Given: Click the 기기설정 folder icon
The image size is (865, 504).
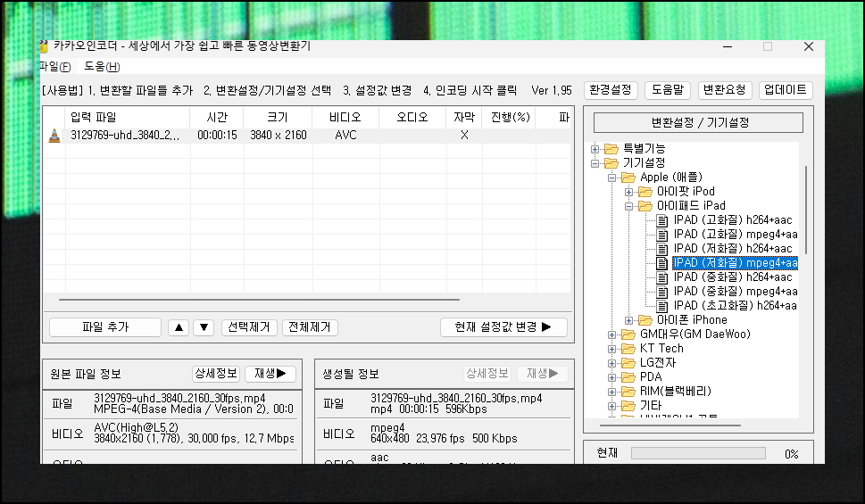Looking at the screenshot, I should click(611, 162).
